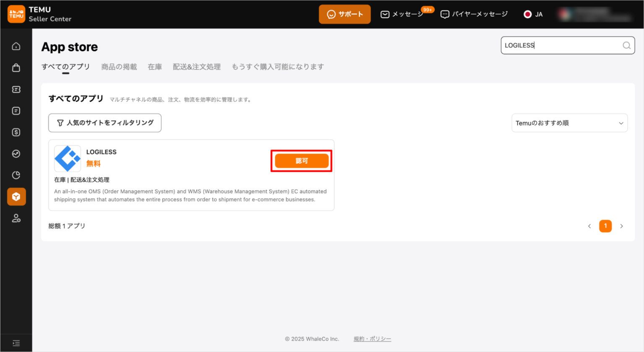Viewport: 644px width, 352px height.
Task: Open 規約・ポリシー footer link
Action: [x=372, y=339]
